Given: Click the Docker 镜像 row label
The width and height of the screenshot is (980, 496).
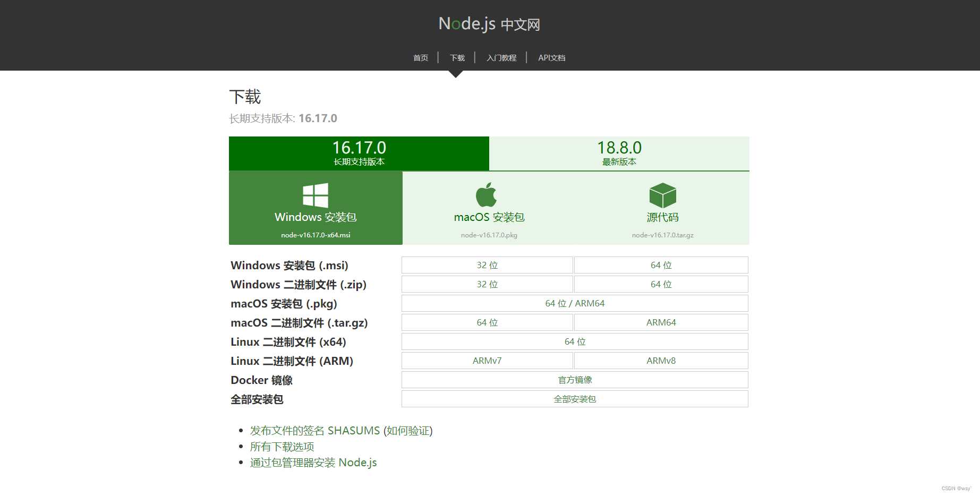Looking at the screenshot, I should pyautogui.click(x=261, y=380).
